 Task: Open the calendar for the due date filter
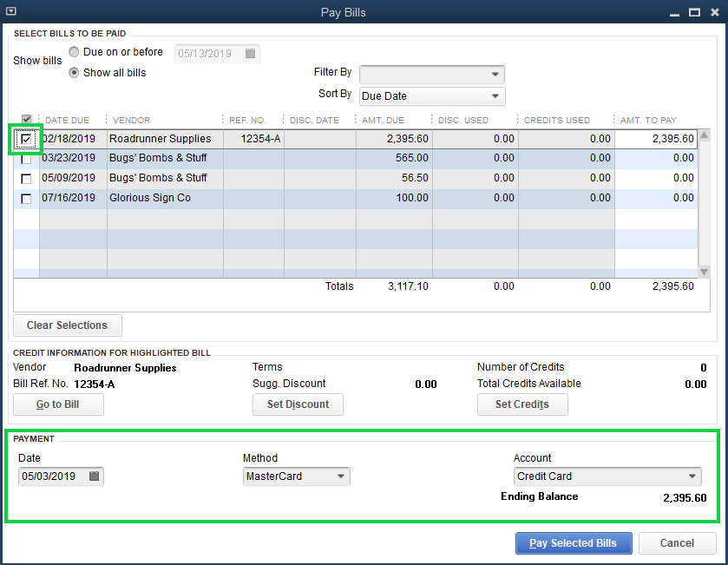[250, 53]
